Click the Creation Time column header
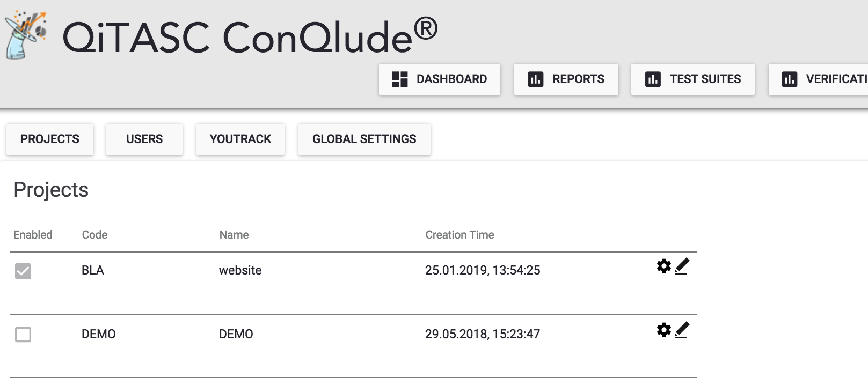The image size is (868, 385). coord(459,235)
